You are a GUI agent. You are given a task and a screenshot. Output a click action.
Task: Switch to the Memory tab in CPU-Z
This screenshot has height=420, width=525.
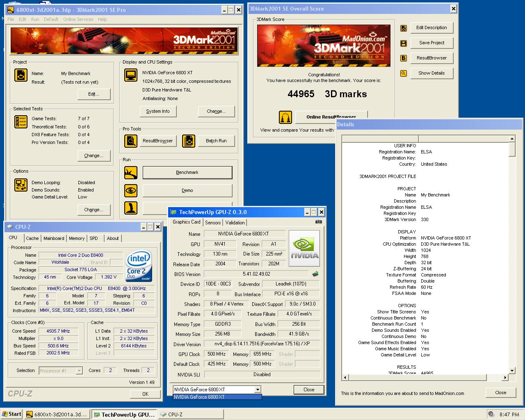(77, 238)
